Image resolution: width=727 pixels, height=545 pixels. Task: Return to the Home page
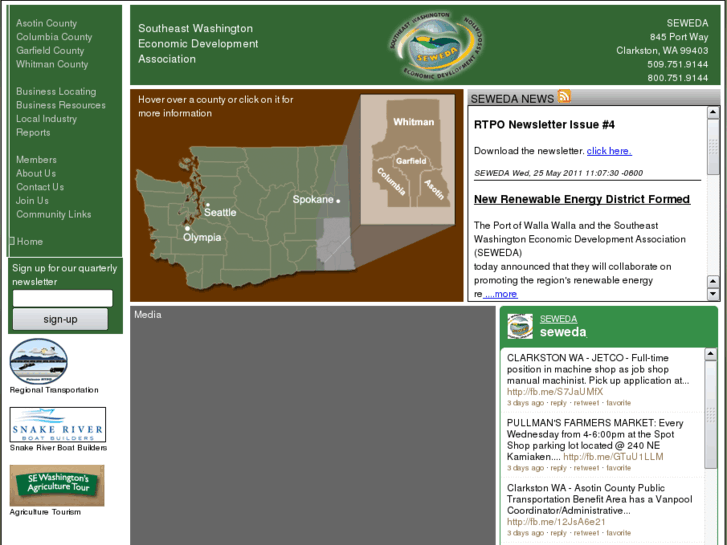tap(30, 241)
